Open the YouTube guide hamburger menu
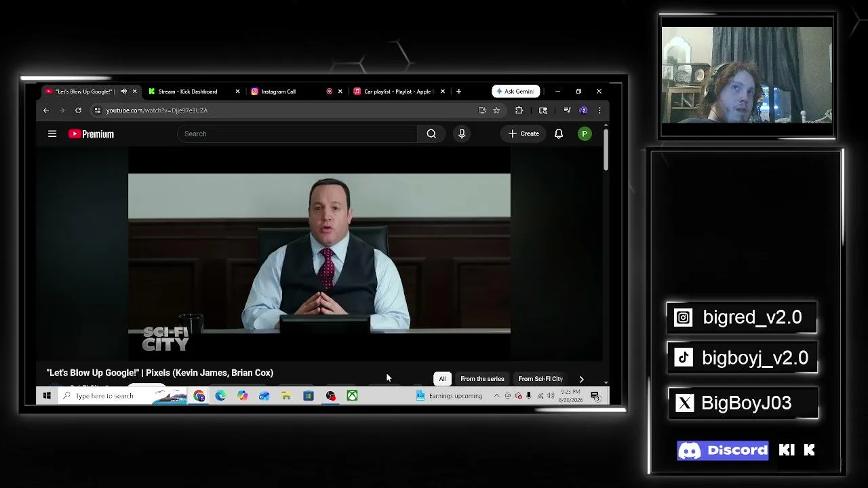 [x=52, y=134]
